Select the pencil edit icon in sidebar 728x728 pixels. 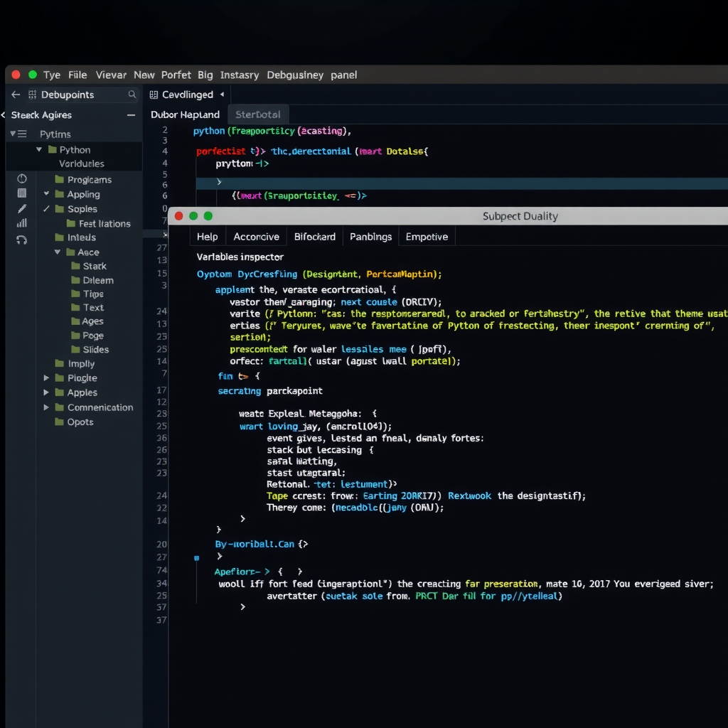click(22, 208)
